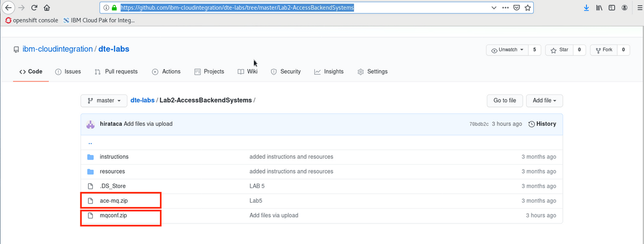644x244 pixels.
Task: Click instructions row's added instructions and resources message
Action: click(x=291, y=157)
